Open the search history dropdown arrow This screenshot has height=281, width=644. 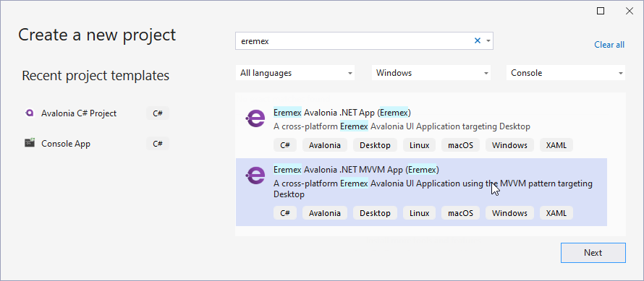[x=488, y=41]
